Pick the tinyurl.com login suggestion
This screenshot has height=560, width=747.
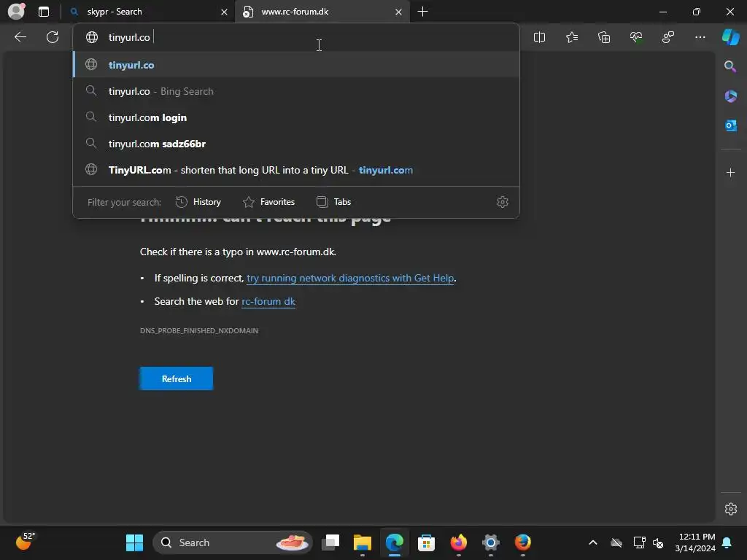pos(296,117)
